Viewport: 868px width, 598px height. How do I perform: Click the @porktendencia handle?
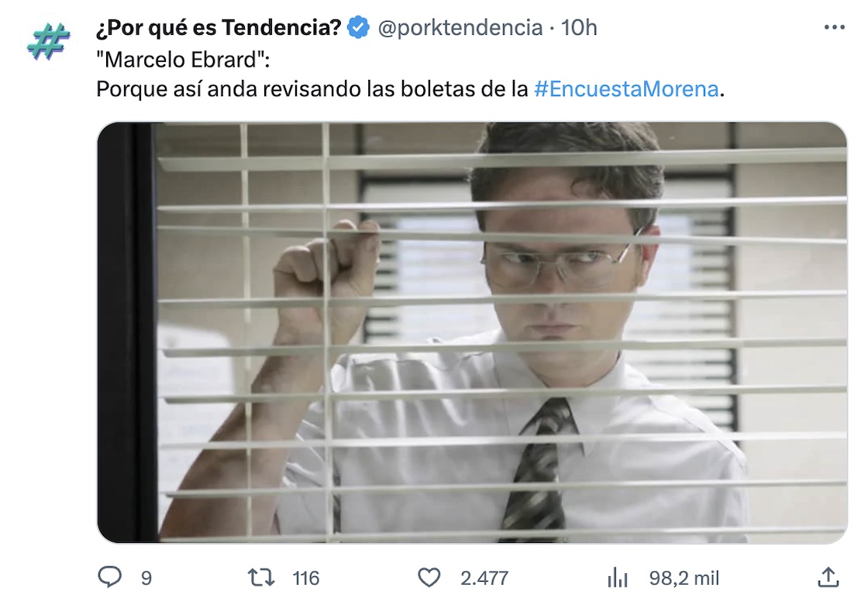pos(460,28)
